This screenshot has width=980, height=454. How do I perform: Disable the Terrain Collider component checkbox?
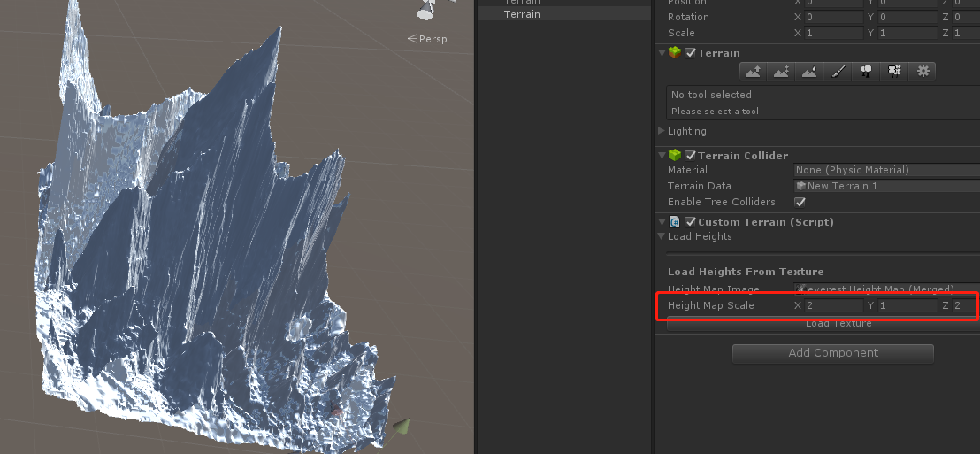point(690,156)
